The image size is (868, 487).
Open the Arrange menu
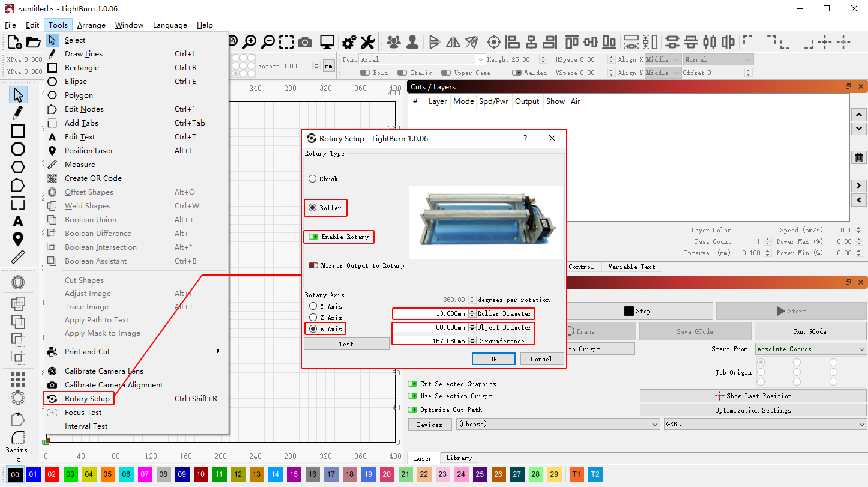91,25
